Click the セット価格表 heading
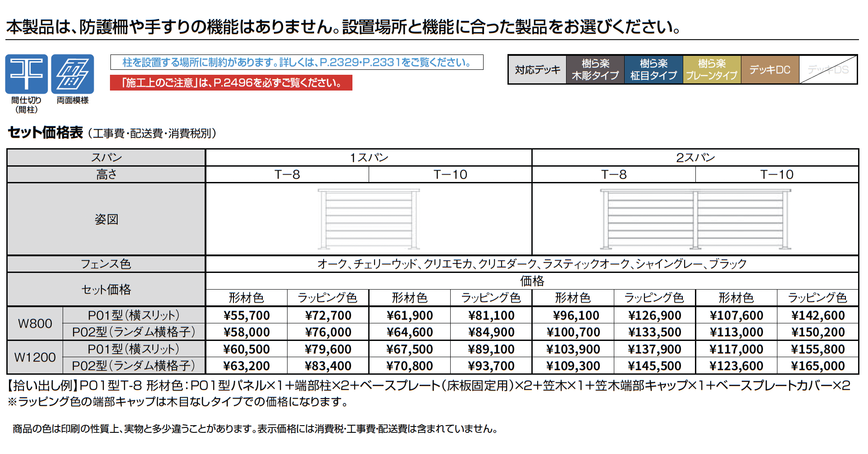The width and height of the screenshot is (868, 454). (x=46, y=132)
